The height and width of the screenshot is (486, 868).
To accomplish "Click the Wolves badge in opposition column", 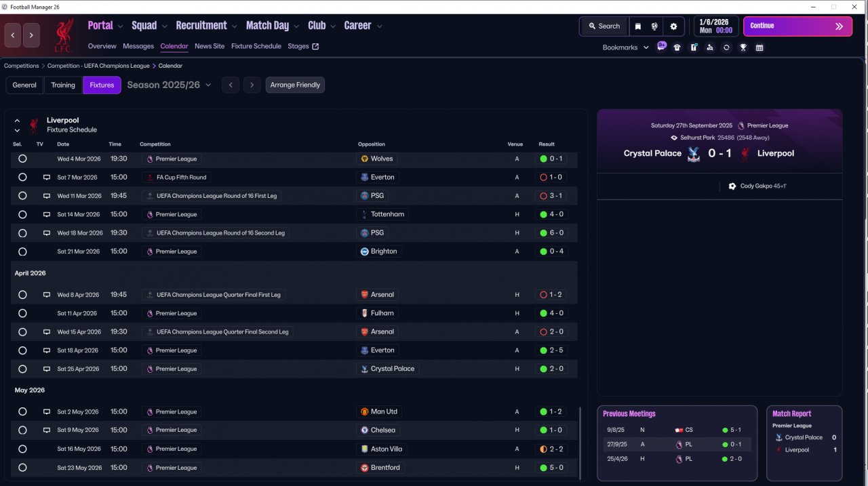I will [x=365, y=159].
